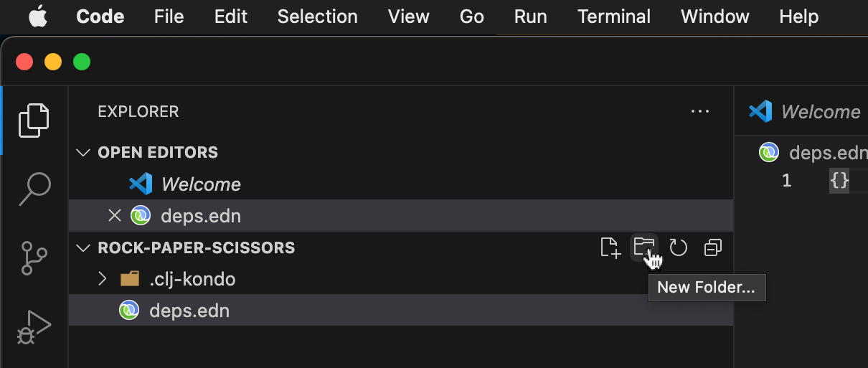Click line 1 in the editor
868x368 pixels.
(839, 180)
